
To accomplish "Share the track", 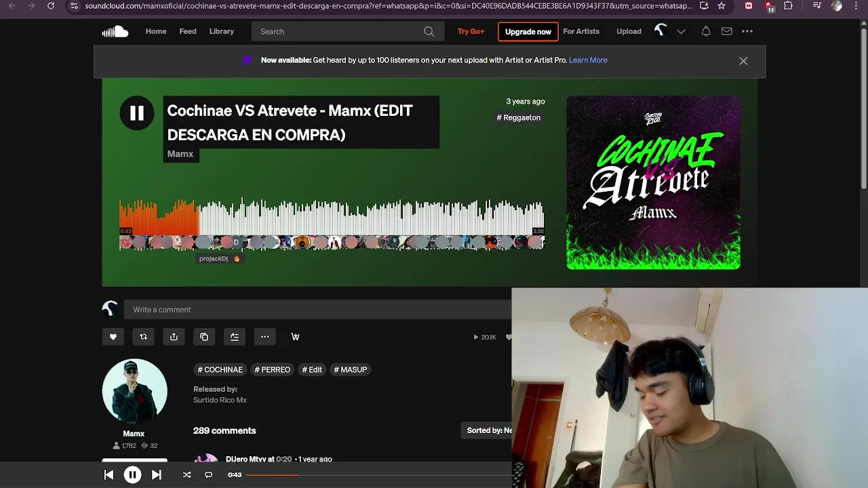I will [174, 337].
